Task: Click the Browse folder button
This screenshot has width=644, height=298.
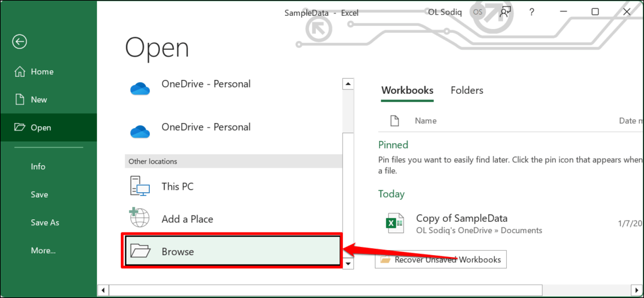Action: coord(233,251)
